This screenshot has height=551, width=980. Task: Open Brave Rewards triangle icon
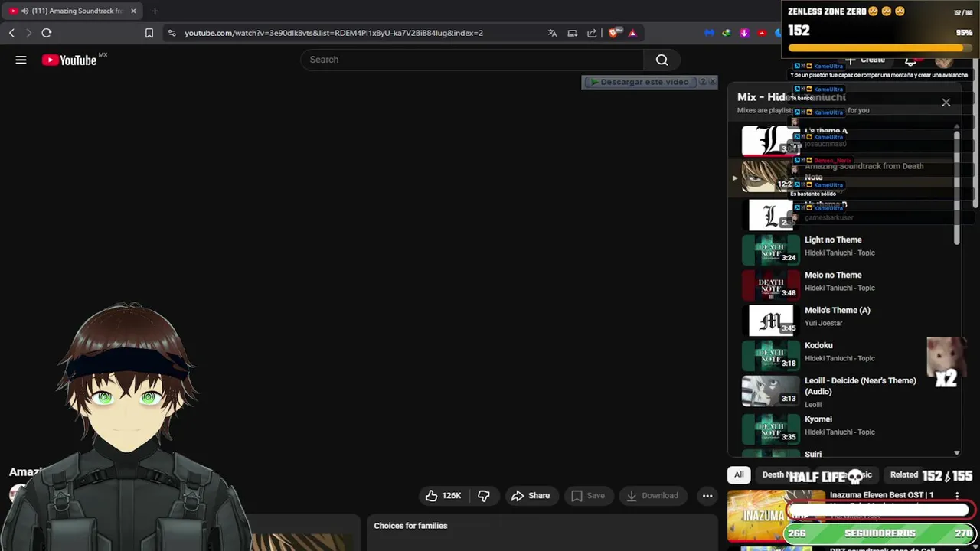(632, 33)
